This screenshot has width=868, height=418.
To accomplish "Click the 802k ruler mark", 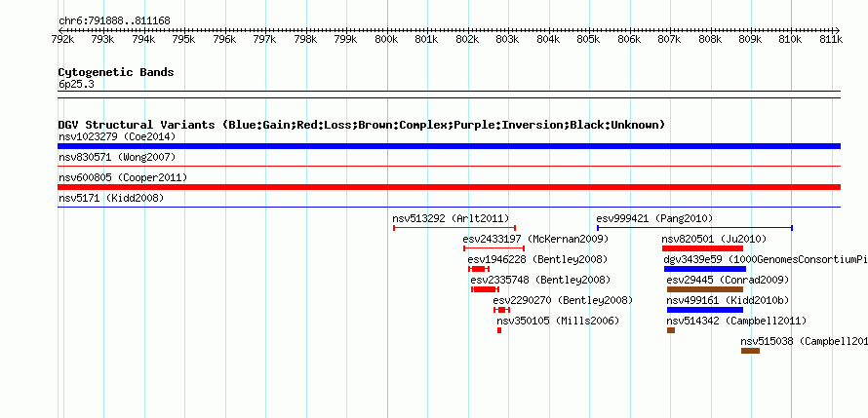I will pos(466,39).
